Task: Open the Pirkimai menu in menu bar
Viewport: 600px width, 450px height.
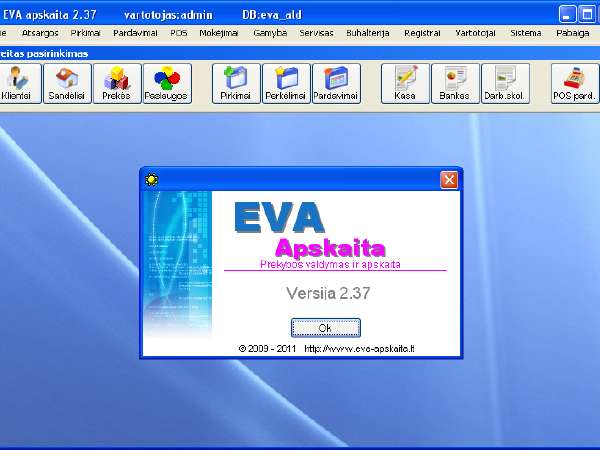Action: click(85, 33)
